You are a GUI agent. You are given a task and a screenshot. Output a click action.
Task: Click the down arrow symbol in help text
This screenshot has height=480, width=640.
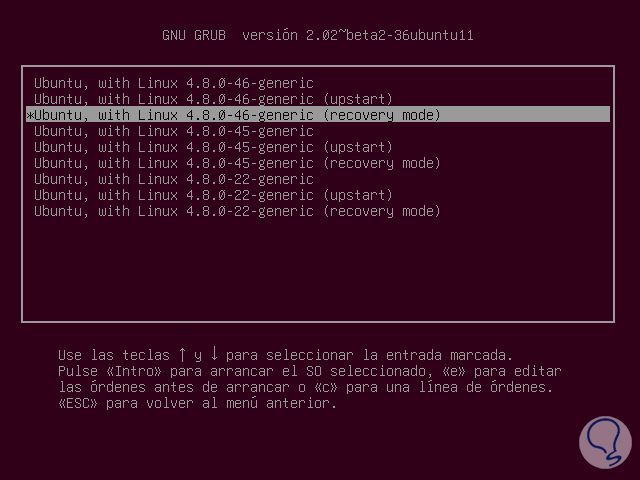(214, 355)
